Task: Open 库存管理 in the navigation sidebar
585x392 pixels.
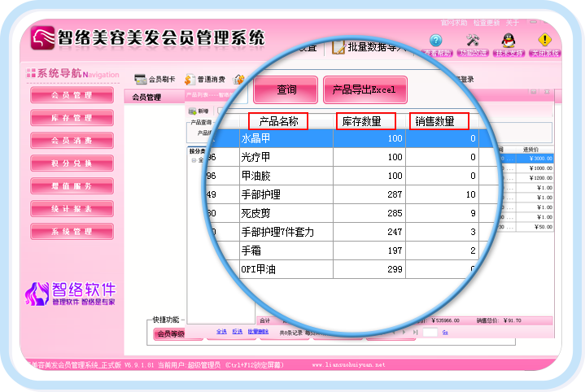Action: click(x=72, y=118)
